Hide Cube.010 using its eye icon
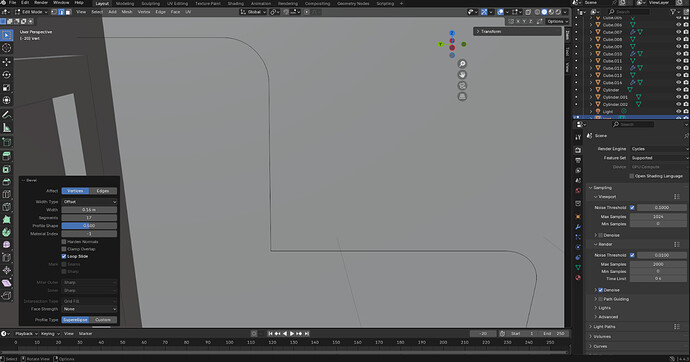 click(678, 54)
